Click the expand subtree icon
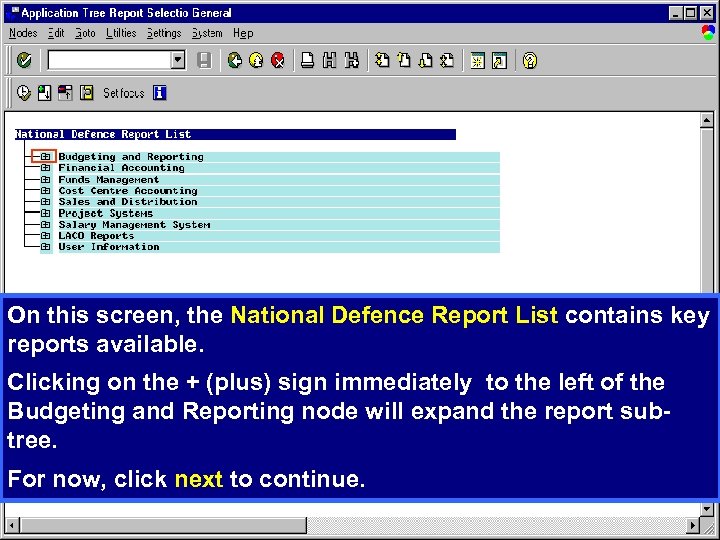Image resolution: width=720 pixels, height=540 pixels. click(45, 93)
